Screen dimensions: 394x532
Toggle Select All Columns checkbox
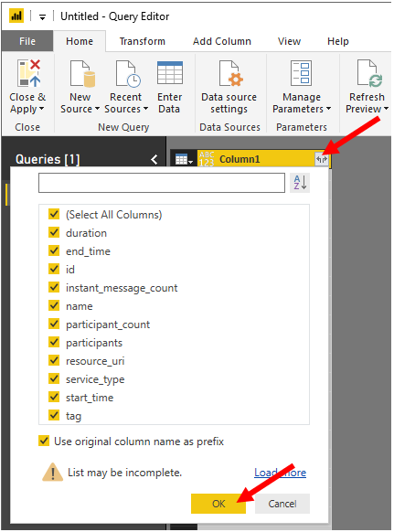pyautogui.click(x=54, y=214)
